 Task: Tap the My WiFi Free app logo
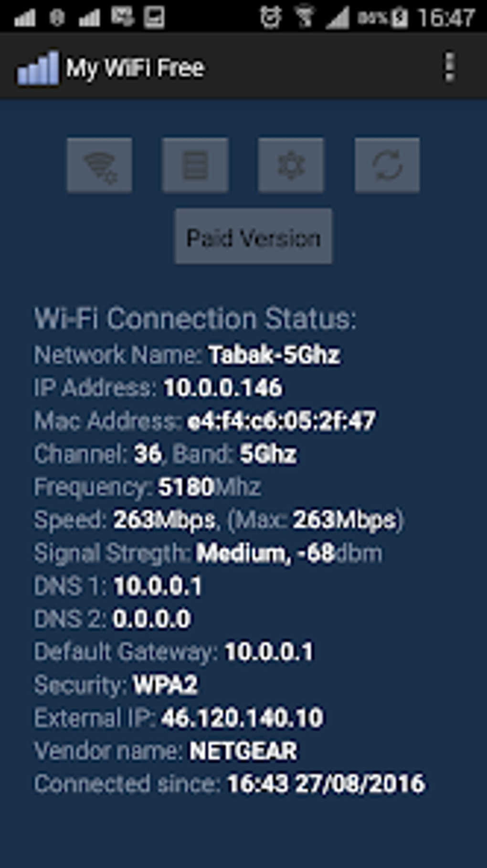pos(37,68)
